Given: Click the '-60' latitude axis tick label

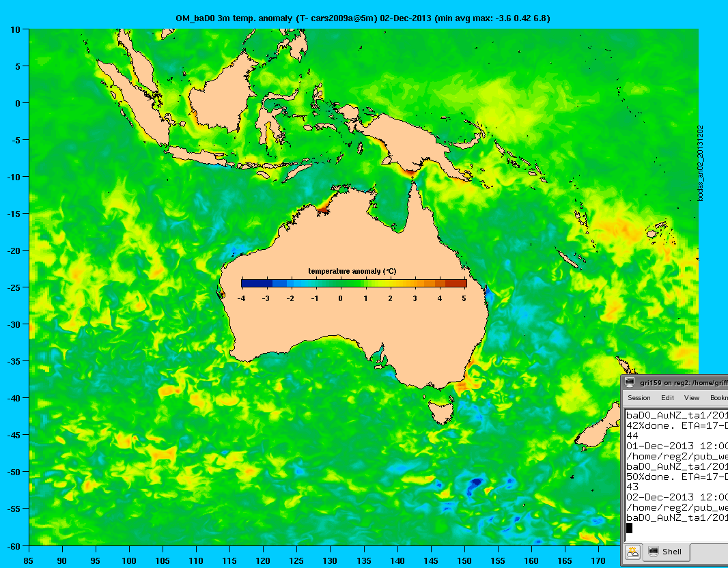Looking at the screenshot, I should (x=14, y=546).
